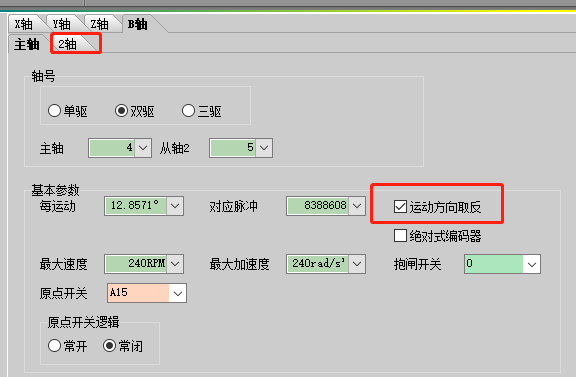Click the 原点开关 A15 field
The width and height of the screenshot is (576, 377).
point(147,293)
